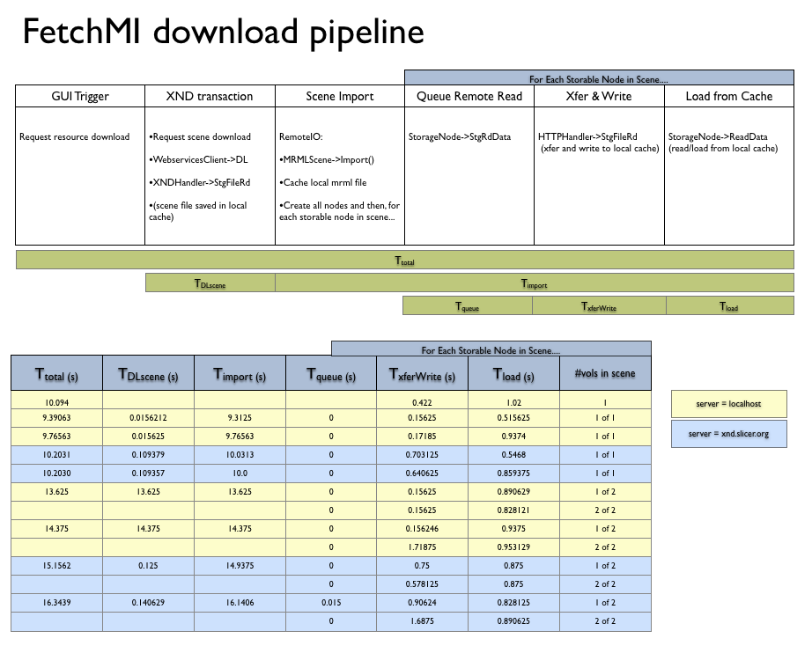Click the yellow "server = localhost" legend box
The height and width of the screenshot is (646, 812).
[727, 404]
